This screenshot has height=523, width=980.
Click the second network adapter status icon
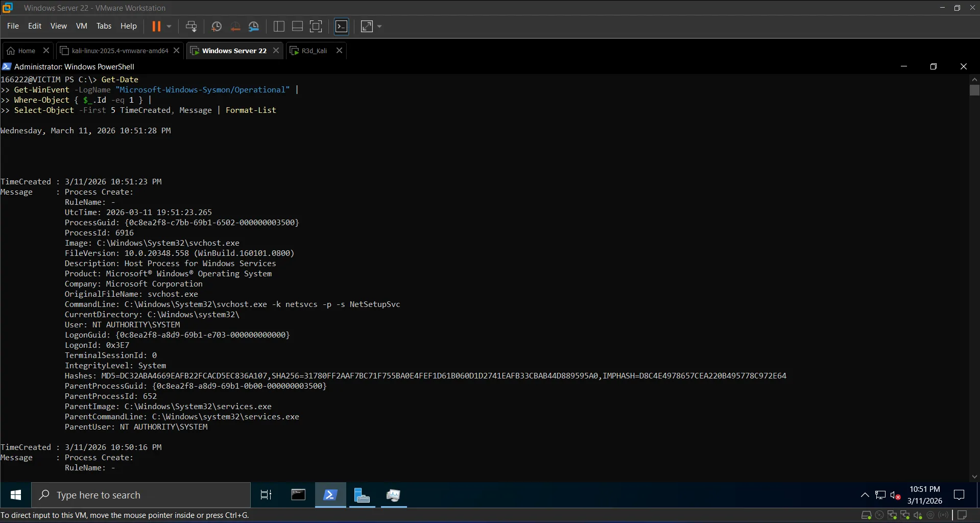[x=905, y=515]
